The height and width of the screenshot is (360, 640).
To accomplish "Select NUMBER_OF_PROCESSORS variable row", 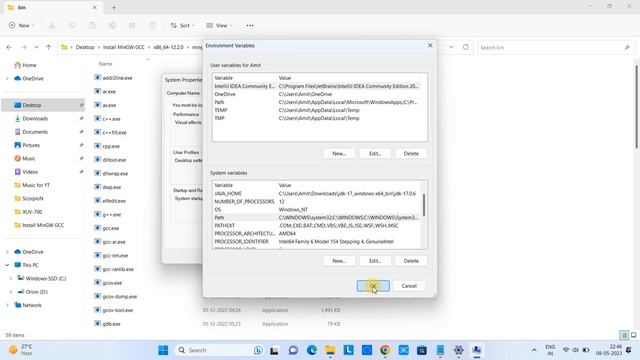I will coord(317,202).
